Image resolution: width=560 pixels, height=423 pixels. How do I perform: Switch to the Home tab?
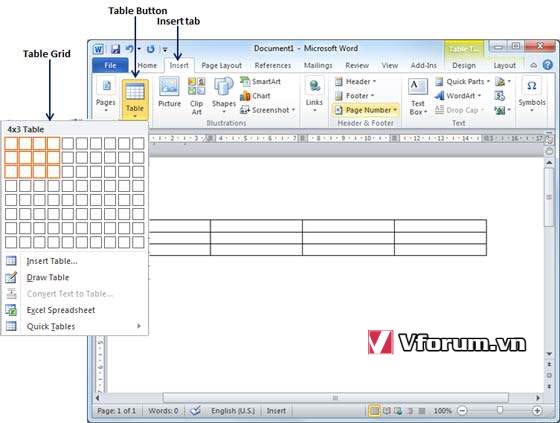pyautogui.click(x=147, y=65)
